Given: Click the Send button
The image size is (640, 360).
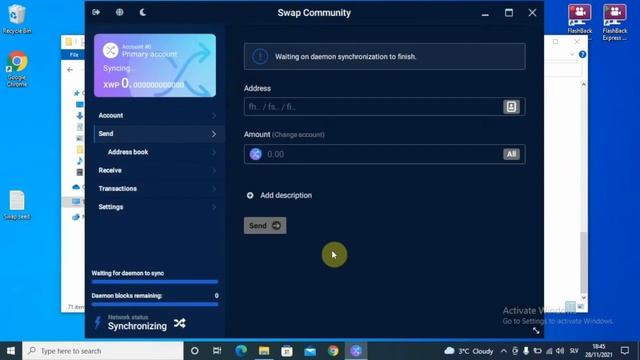Looking at the screenshot, I should (265, 226).
